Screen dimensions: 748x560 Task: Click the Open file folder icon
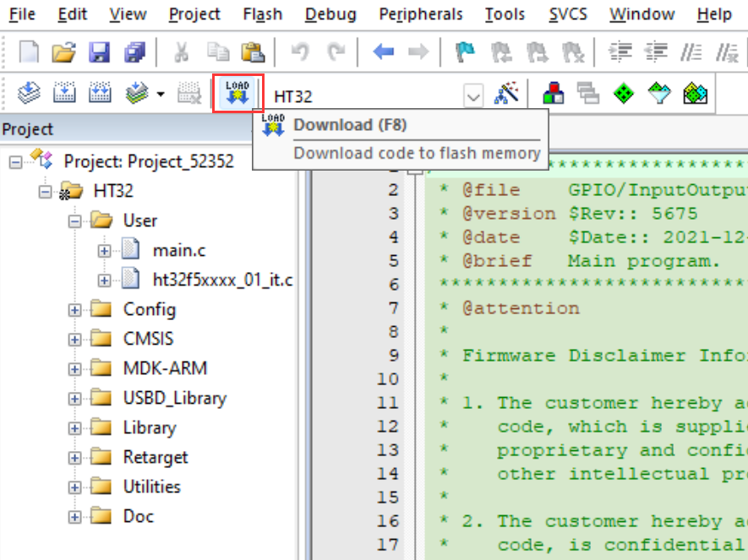63,53
